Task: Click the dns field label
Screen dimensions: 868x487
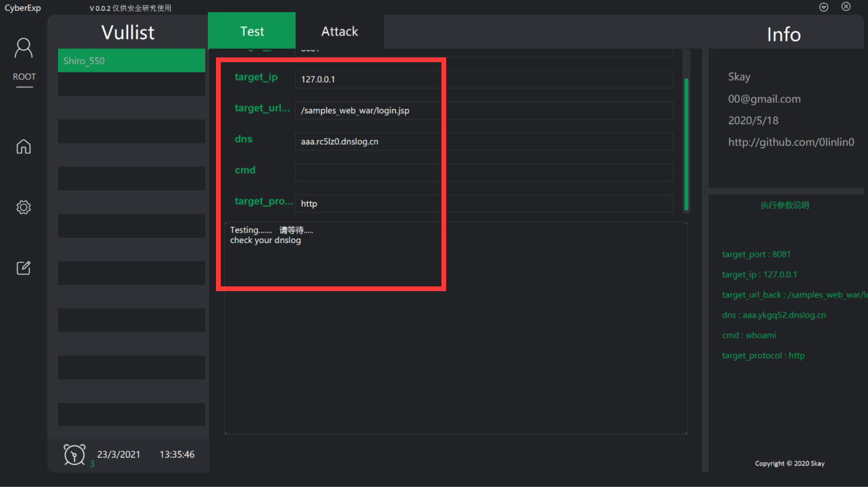Action: [243, 139]
